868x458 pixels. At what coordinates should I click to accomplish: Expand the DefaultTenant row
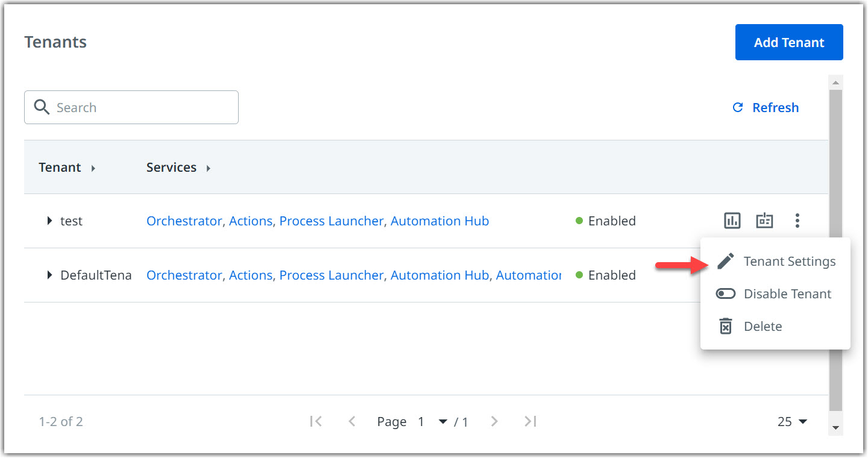[49, 275]
